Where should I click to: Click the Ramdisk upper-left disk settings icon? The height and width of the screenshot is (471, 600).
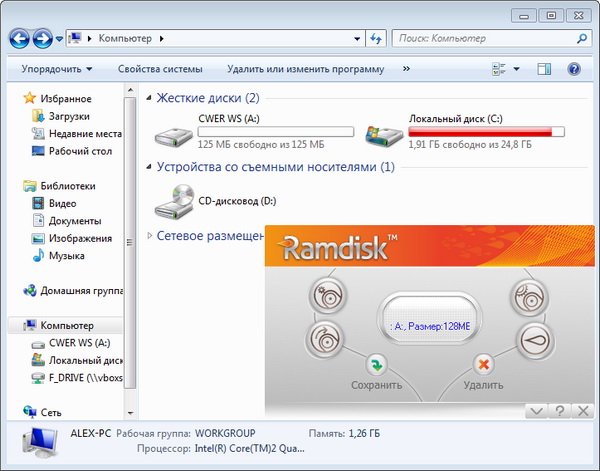tap(328, 296)
